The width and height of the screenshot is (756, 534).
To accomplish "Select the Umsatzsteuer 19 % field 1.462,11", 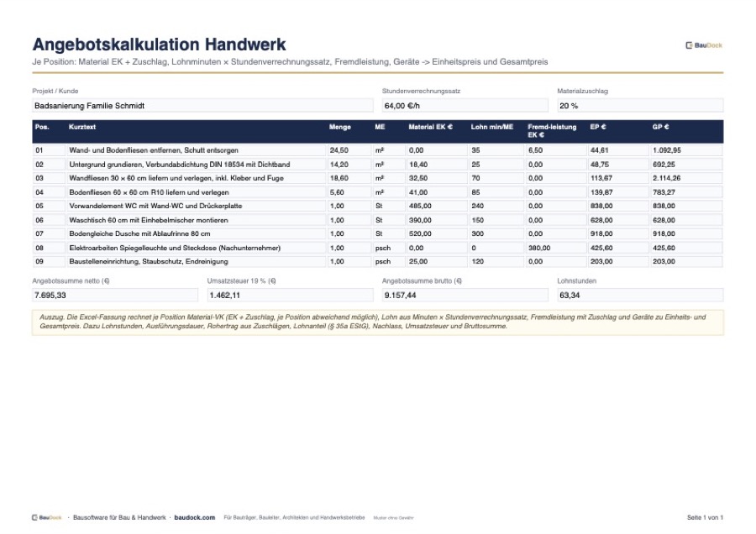I will point(291,295).
